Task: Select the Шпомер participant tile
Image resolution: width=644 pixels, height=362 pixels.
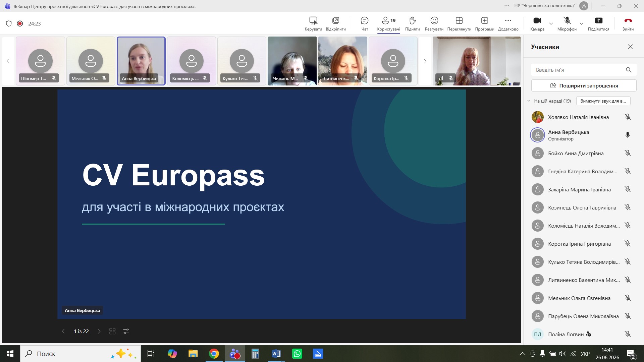Action: [40, 61]
